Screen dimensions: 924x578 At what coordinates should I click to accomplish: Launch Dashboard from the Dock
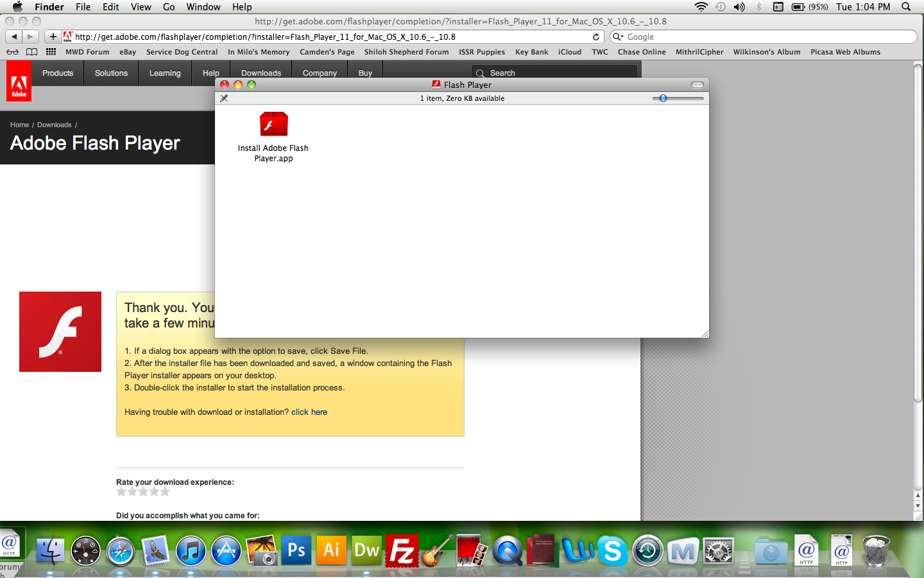[85, 551]
